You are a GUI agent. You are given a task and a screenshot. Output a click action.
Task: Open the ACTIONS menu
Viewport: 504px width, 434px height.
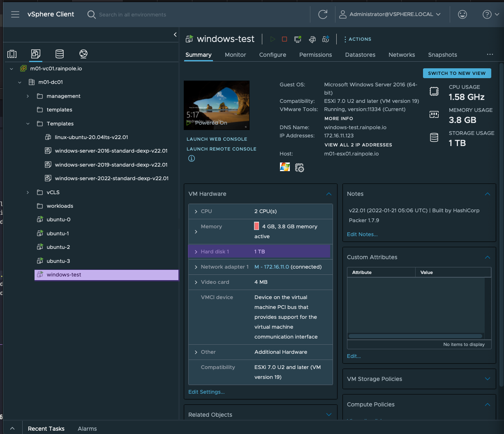tap(357, 39)
